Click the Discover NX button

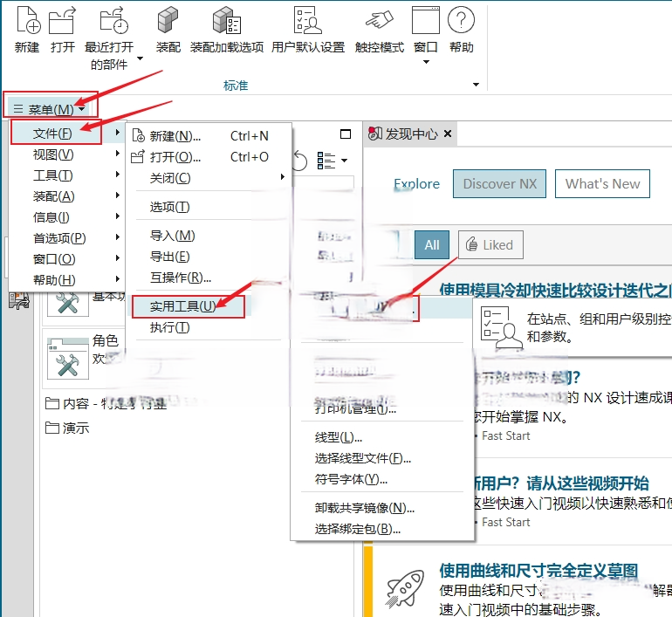500,184
